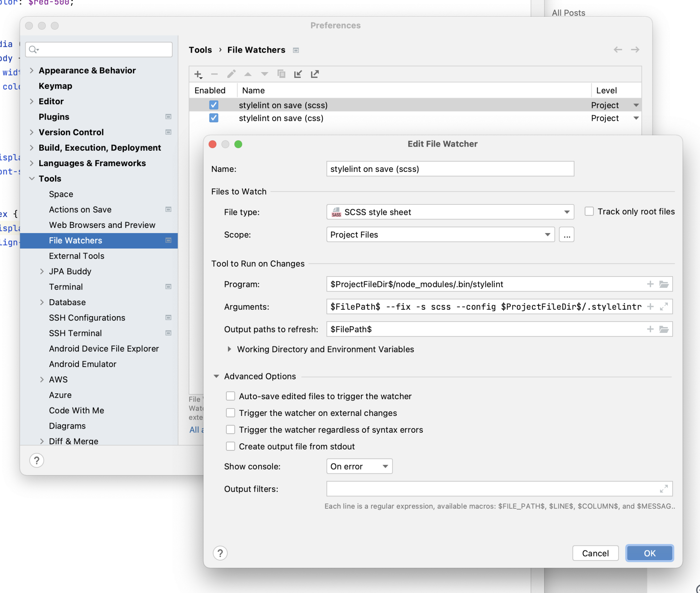Open the Show console On error dropdown
This screenshot has width=700, height=593.
[x=359, y=466]
